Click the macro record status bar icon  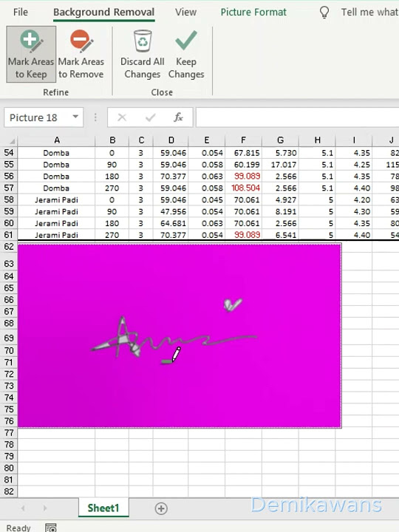(51, 528)
